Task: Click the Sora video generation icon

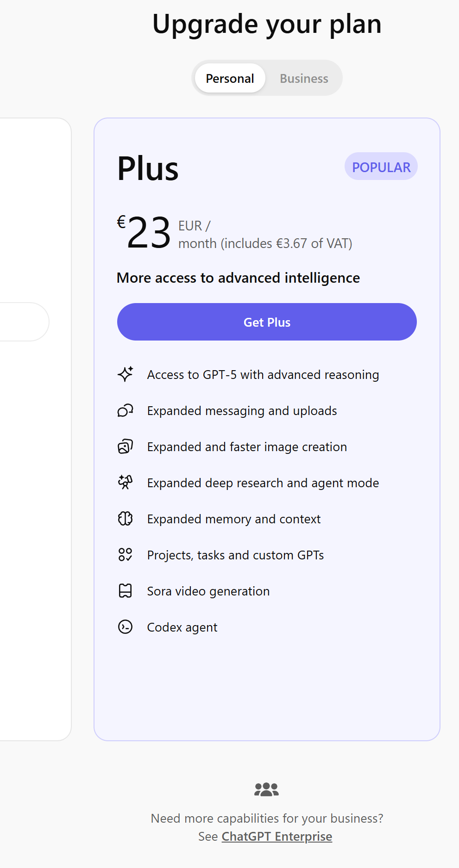Action: [125, 591]
